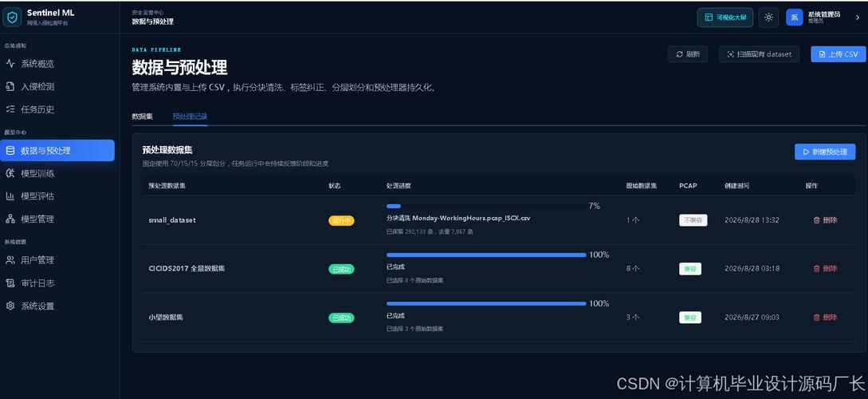
Task: Select 数据与预处理 in the sidebar
Action: click(57, 150)
